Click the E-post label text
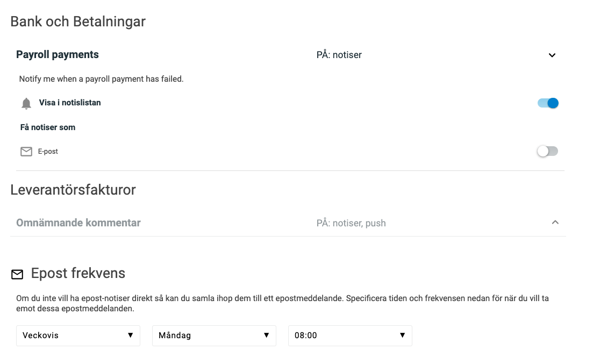This screenshot has height=364, width=593. pyautogui.click(x=48, y=151)
